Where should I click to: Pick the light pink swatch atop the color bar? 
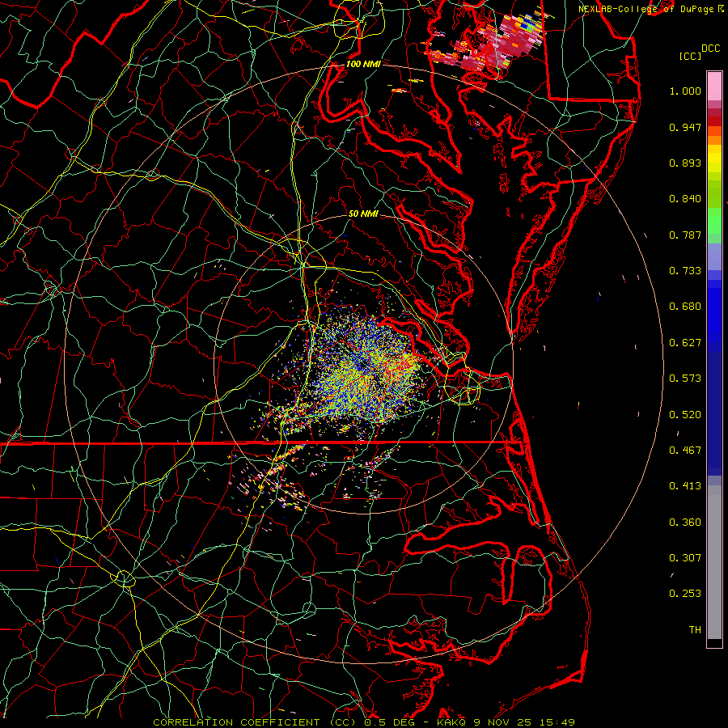tap(714, 86)
